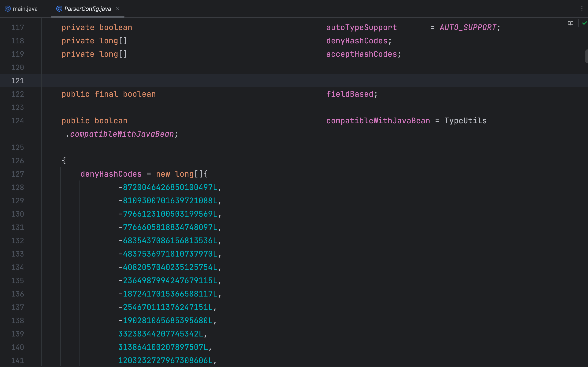Viewport: 588px width, 367px height.
Task: Click the value -254670111376247151L
Action: pos(165,307)
